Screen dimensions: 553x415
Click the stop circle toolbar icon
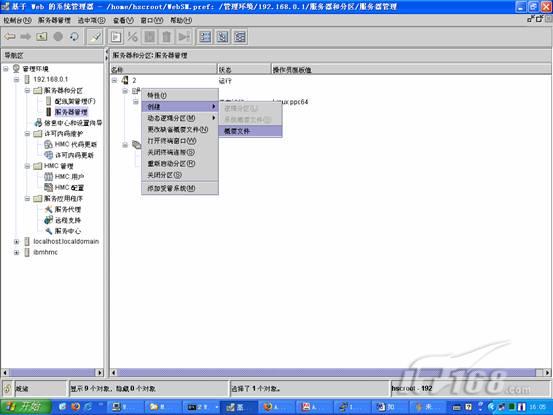(58, 36)
